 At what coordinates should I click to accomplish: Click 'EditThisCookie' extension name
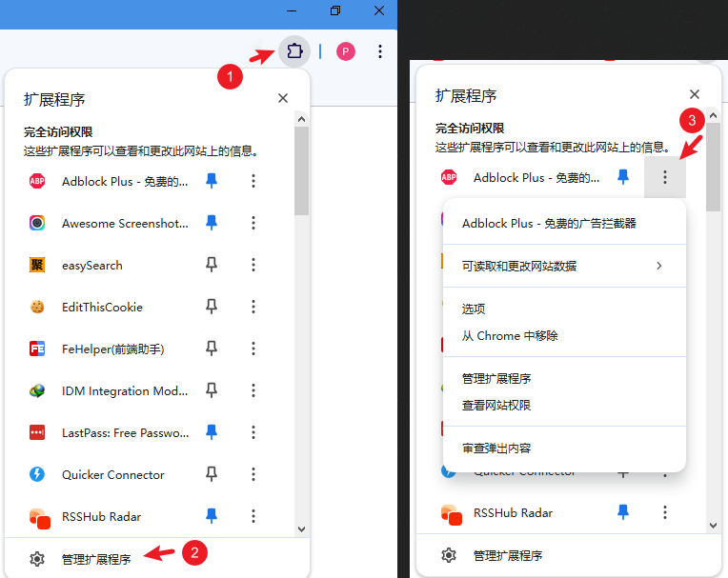(102, 307)
